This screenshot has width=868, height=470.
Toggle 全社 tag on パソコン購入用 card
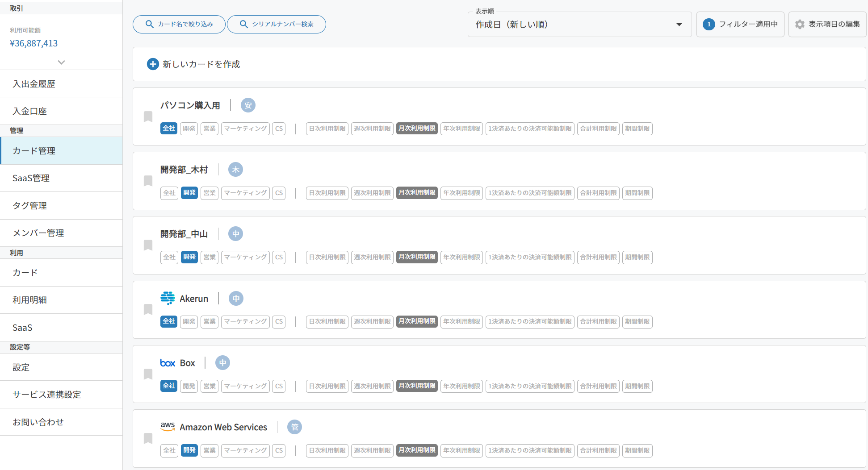pos(169,129)
